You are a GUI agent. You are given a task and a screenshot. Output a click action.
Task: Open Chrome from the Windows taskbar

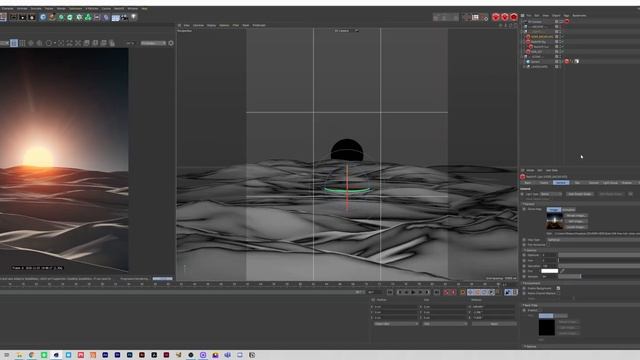point(31,355)
